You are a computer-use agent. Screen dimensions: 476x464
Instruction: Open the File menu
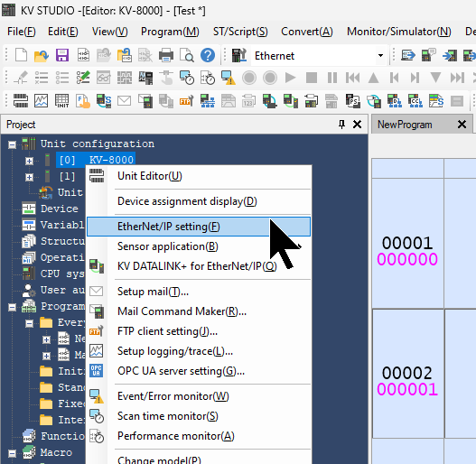point(22,32)
